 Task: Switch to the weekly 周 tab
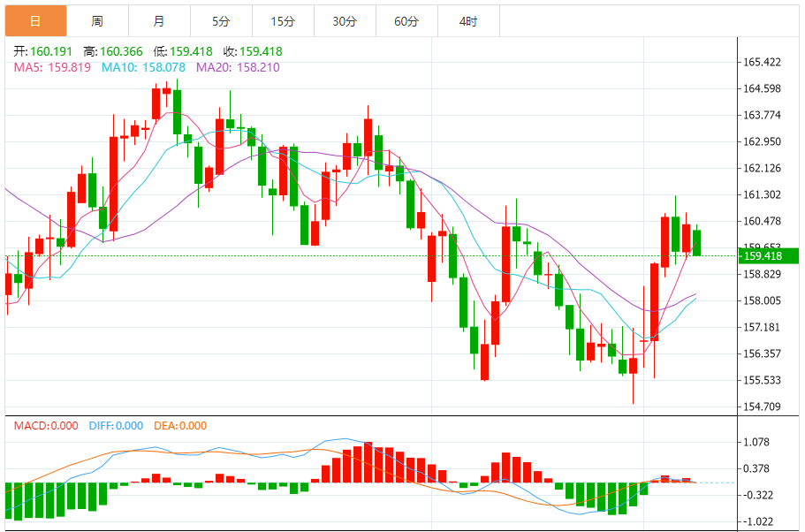tap(97, 21)
